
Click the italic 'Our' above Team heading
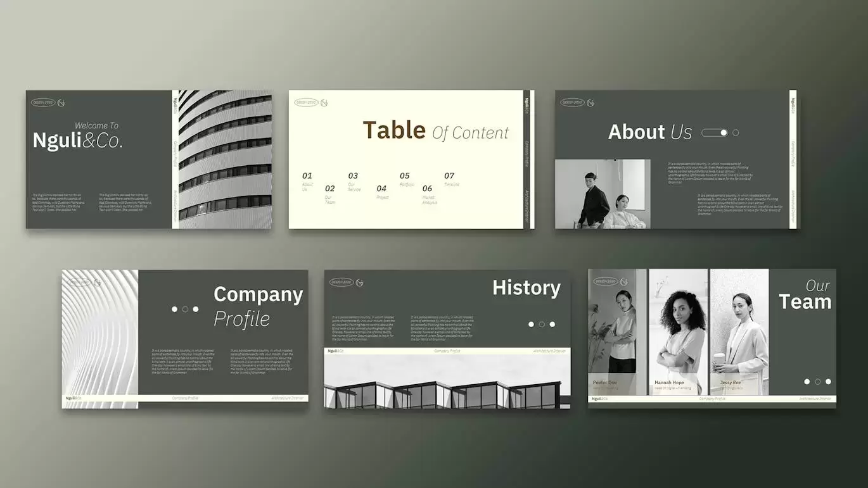click(x=818, y=285)
